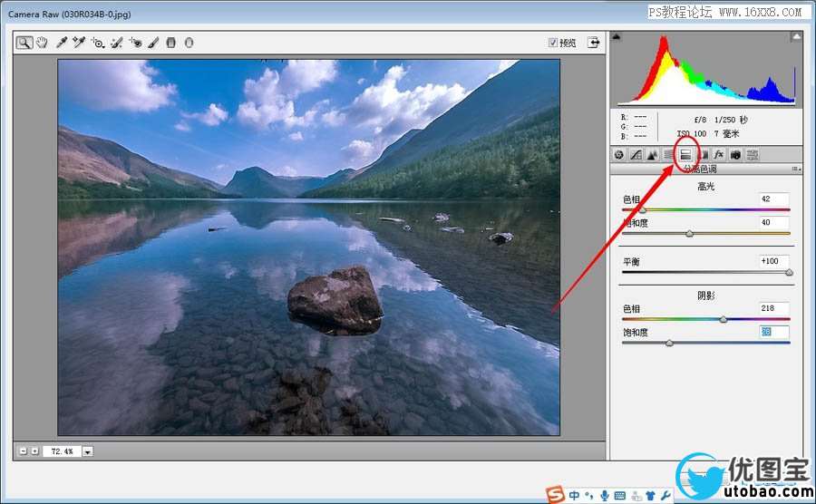The width and height of the screenshot is (816, 504).
Task: Open the Tone Curve panel tab
Action: click(x=636, y=154)
